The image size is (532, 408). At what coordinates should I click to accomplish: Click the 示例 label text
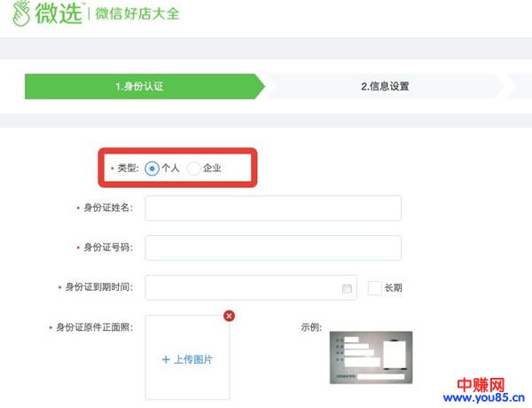(311, 327)
